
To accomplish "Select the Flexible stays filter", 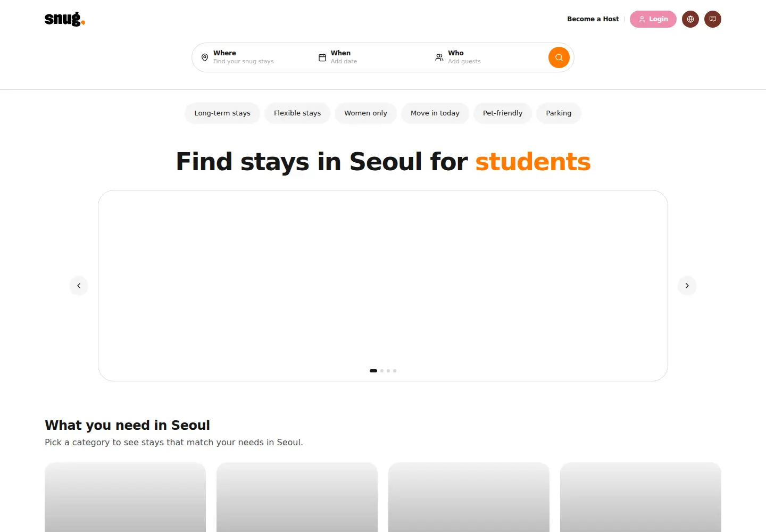I will pos(297,113).
